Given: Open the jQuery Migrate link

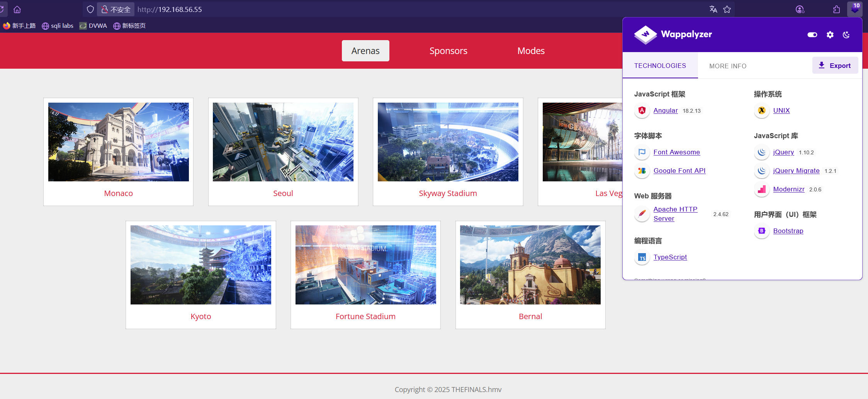Looking at the screenshot, I should [x=796, y=171].
